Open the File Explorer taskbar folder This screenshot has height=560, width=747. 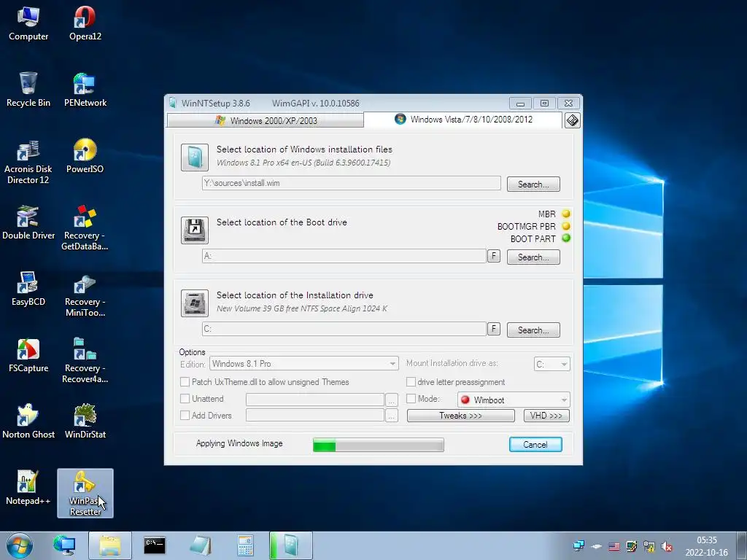[109, 545]
